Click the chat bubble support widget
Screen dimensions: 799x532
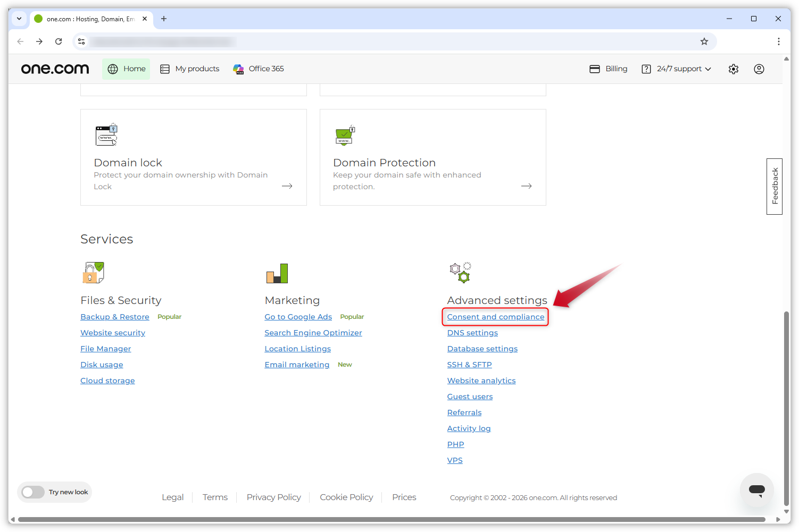[756, 489]
